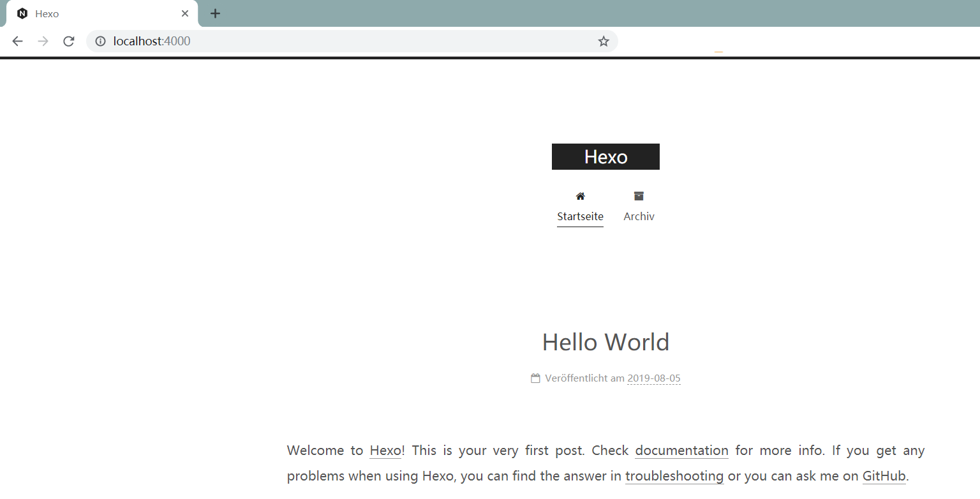Follow the Hexo link in the post

(x=385, y=451)
